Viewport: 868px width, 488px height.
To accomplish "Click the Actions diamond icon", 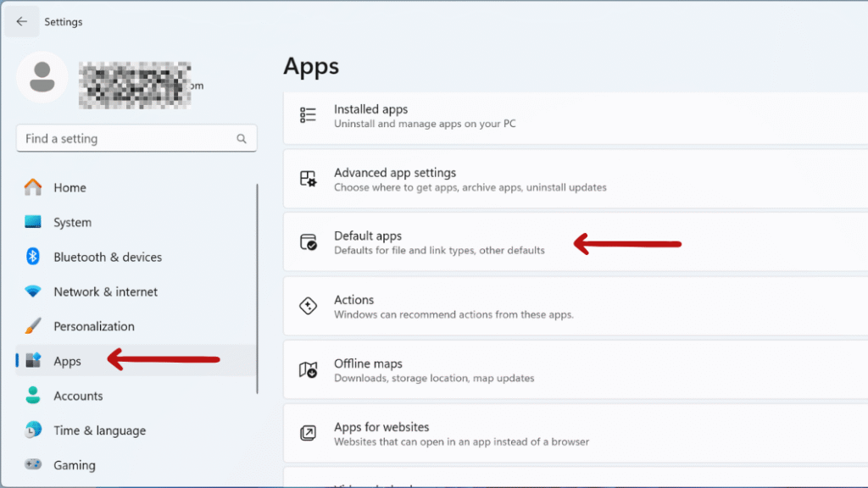I will point(308,306).
